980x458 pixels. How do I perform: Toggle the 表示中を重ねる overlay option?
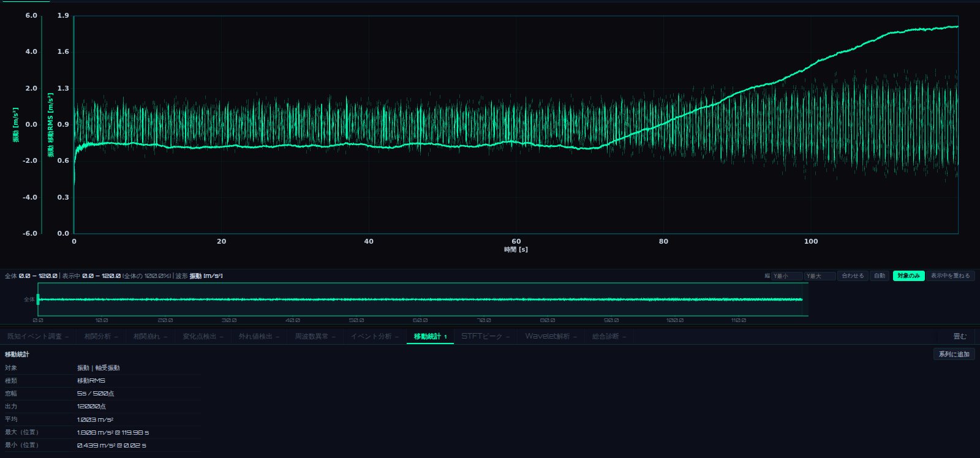(951, 276)
